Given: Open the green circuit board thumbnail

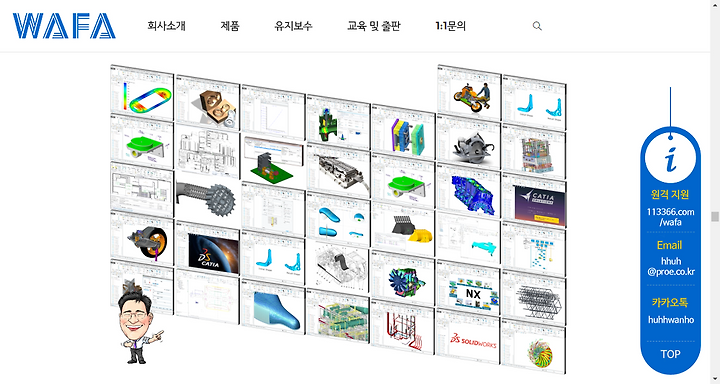Looking at the screenshot, I should point(273,161).
